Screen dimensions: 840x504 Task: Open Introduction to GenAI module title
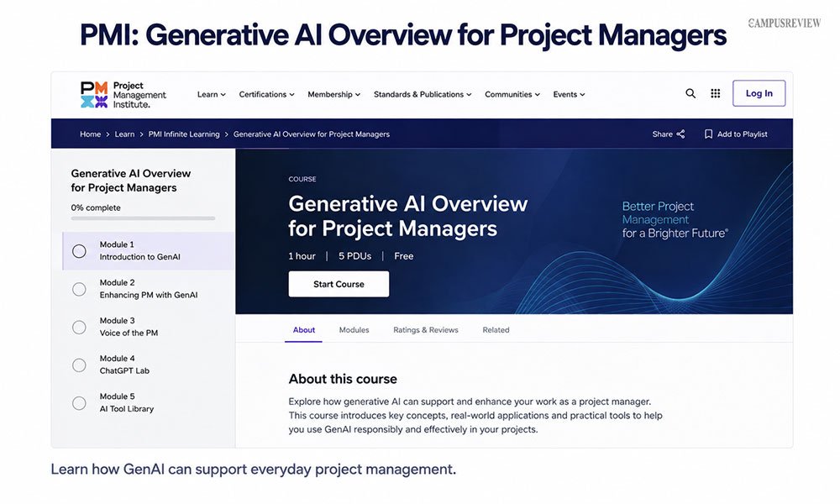click(139, 257)
